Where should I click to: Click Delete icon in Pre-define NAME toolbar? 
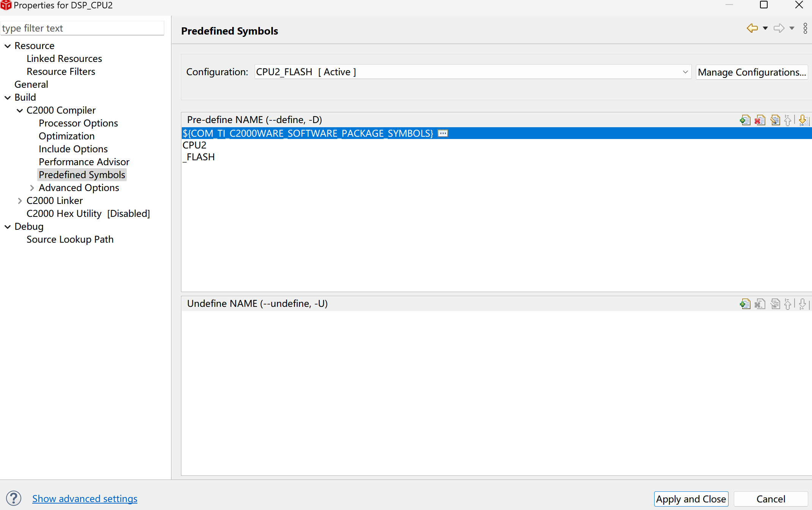[x=760, y=120]
